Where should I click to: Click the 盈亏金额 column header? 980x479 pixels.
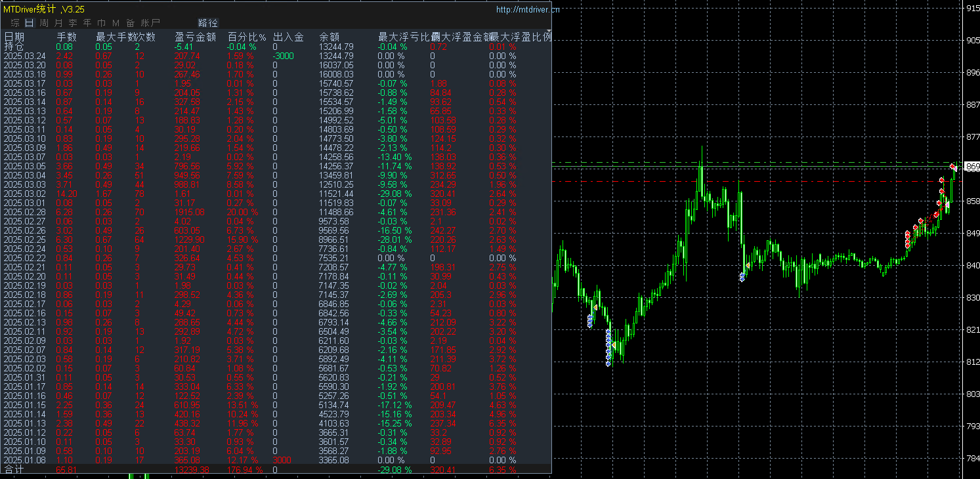195,37
